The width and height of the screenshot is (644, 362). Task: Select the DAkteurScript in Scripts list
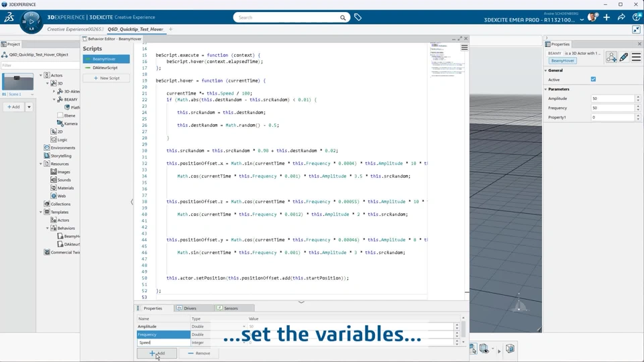coord(105,68)
